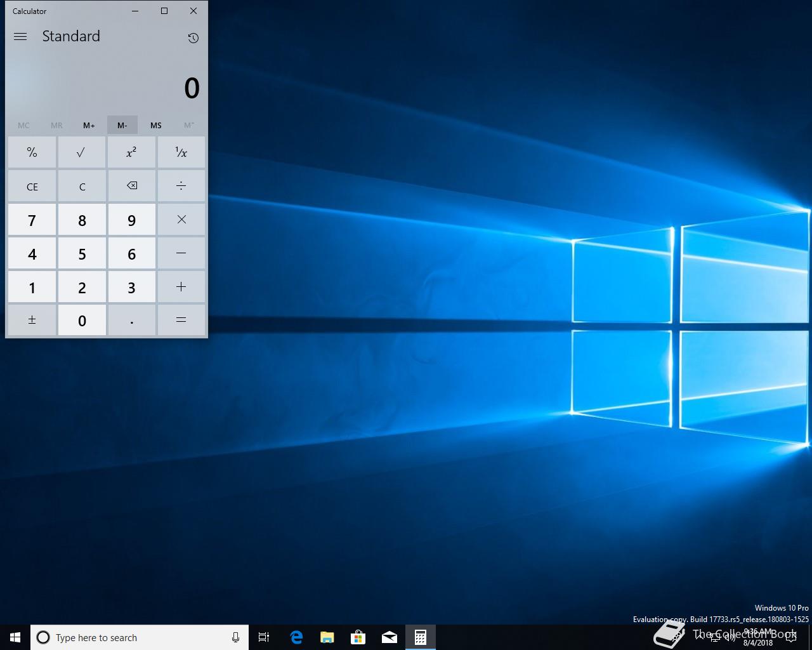Click the equals button
Viewport: 812px width, 650px height.
181,320
